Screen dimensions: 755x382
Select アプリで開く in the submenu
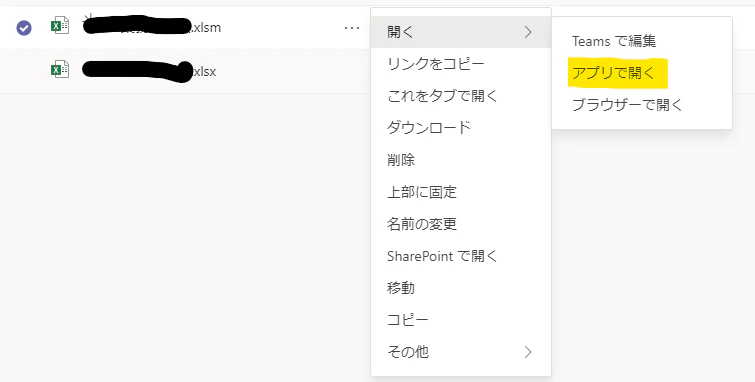642,73
